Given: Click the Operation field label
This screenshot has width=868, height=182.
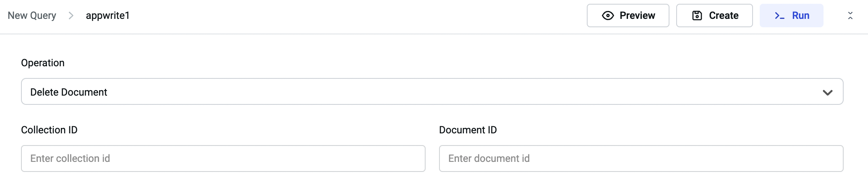Looking at the screenshot, I should tap(43, 63).
